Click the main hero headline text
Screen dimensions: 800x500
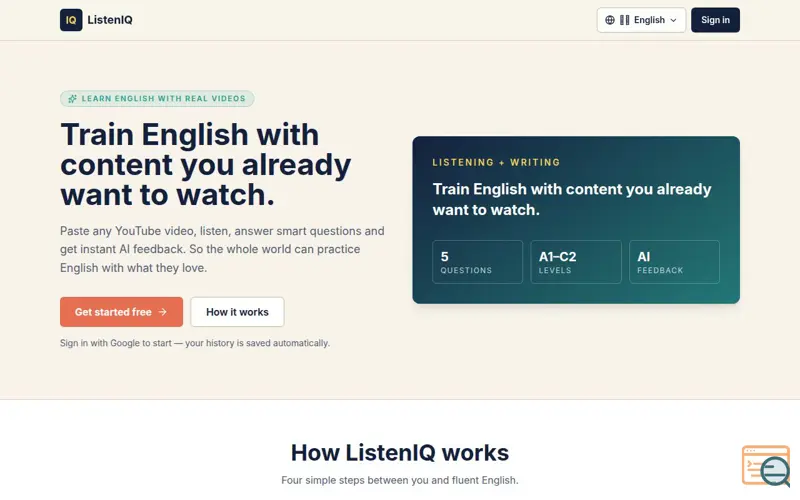[x=206, y=164]
